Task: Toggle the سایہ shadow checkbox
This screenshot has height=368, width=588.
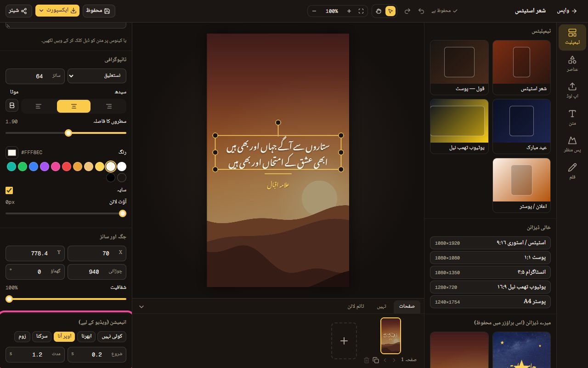Action: [9, 190]
